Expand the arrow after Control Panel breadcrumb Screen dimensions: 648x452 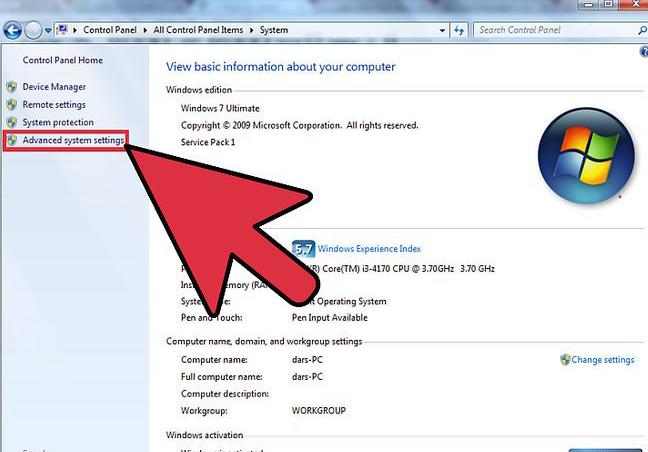click(145, 30)
